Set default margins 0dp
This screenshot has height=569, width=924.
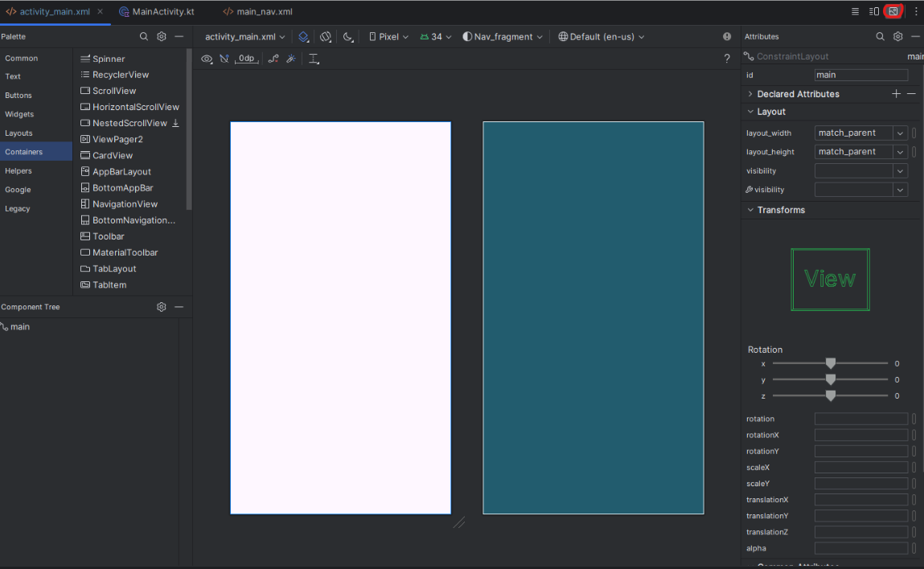246,59
